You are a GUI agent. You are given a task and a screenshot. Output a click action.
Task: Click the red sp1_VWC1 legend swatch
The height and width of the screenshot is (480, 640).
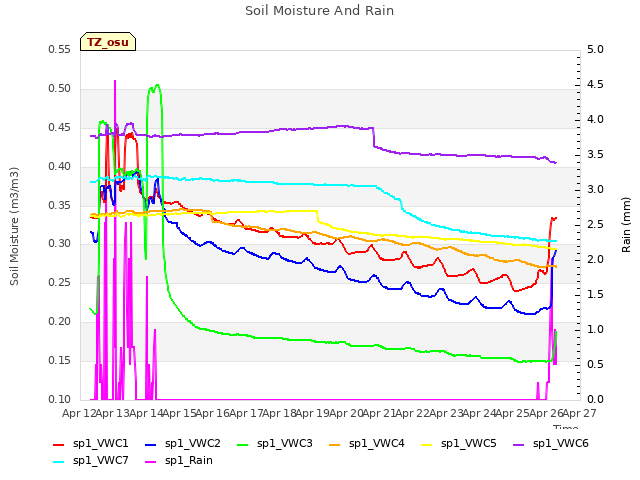pyautogui.click(x=59, y=444)
